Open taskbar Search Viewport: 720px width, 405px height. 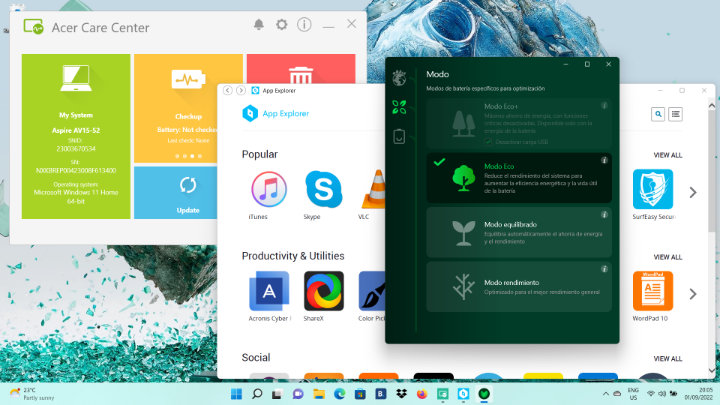257,394
